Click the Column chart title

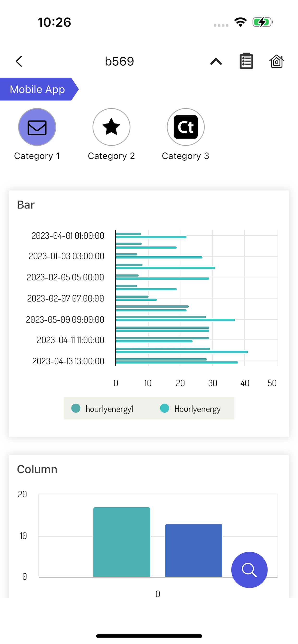click(37, 469)
